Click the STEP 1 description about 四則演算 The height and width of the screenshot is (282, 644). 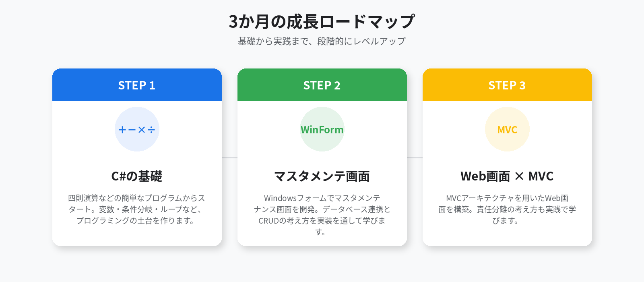(x=137, y=209)
